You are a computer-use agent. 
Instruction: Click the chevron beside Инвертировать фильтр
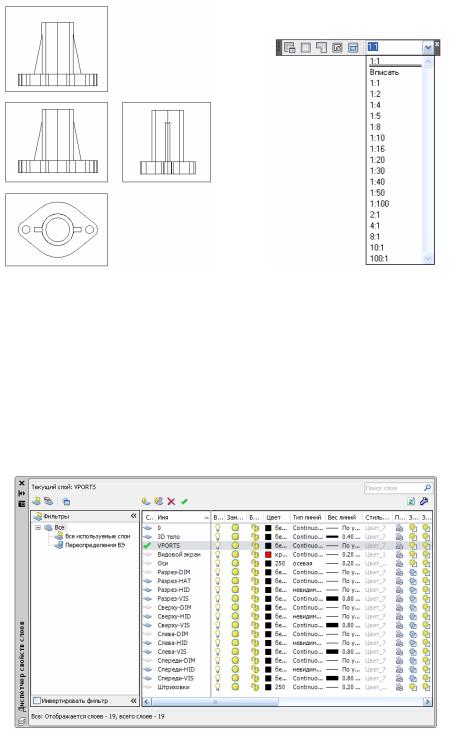click(134, 700)
